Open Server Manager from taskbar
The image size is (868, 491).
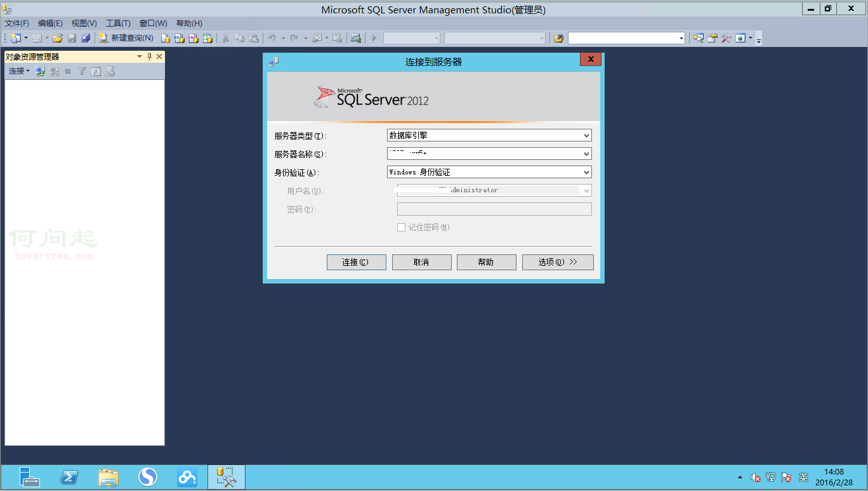[29, 477]
